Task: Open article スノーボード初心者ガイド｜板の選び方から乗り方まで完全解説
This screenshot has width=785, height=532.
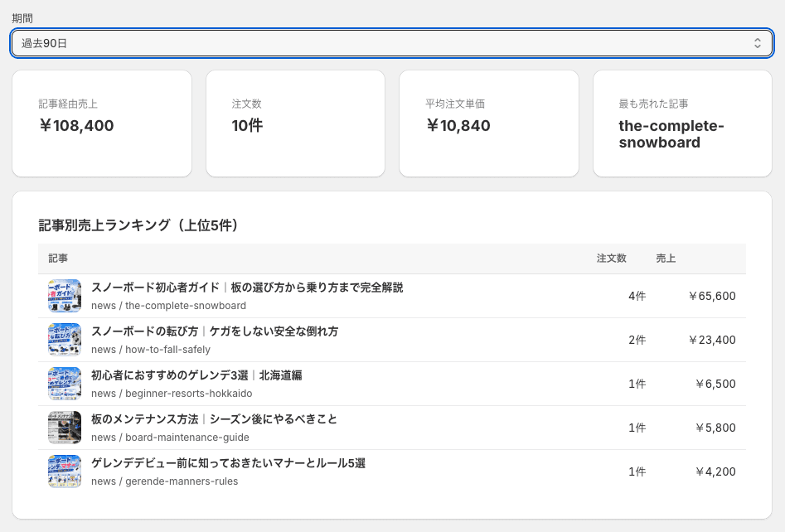Action: click(247, 288)
